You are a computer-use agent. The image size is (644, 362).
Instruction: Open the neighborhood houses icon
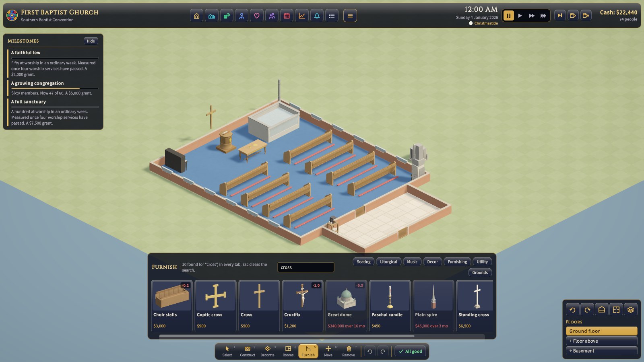212,16
